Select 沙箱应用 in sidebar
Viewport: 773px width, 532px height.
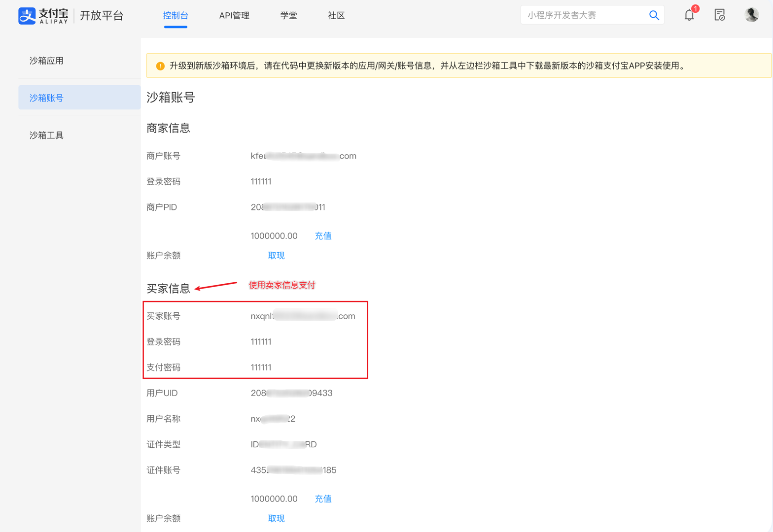click(46, 61)
